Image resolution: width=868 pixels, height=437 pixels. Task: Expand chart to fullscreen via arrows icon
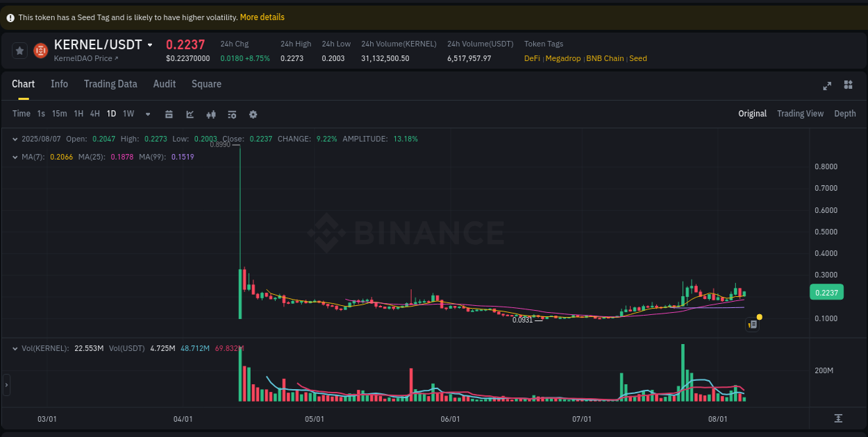[x=827, y=86]
